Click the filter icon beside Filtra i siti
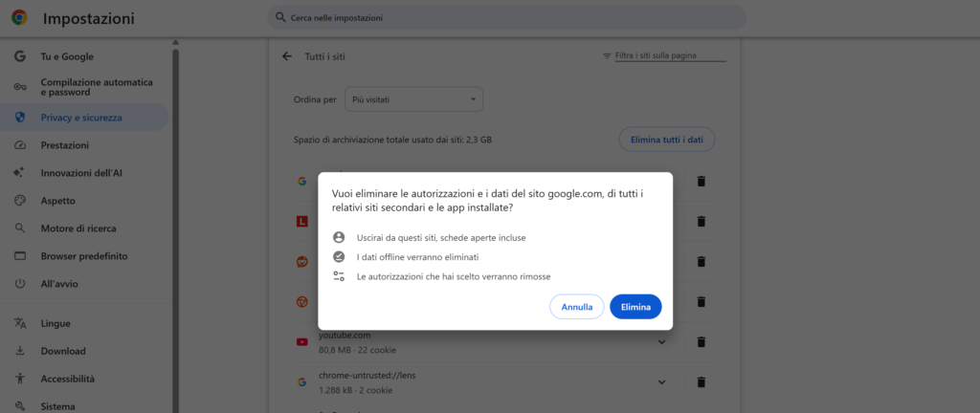Image resolution: width=980 pixels, height=413 pixels. [606, 55]
